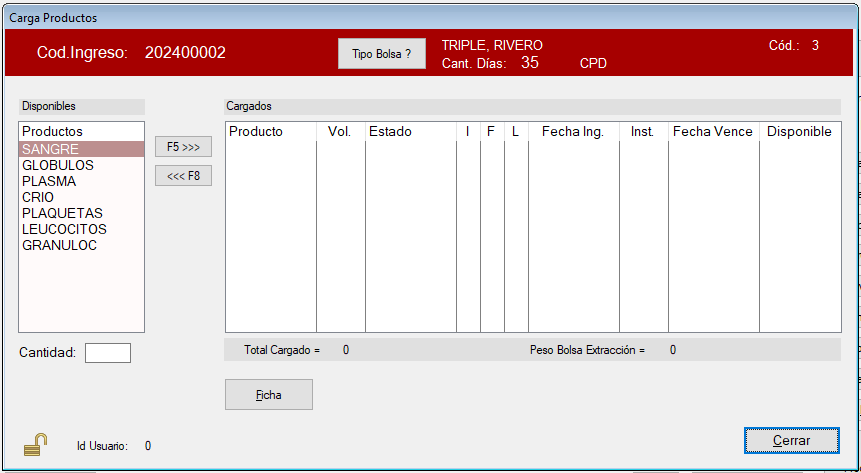861x473 pixels.
Task: Pick CRIO from the Disponibles list
Action: 38,197
